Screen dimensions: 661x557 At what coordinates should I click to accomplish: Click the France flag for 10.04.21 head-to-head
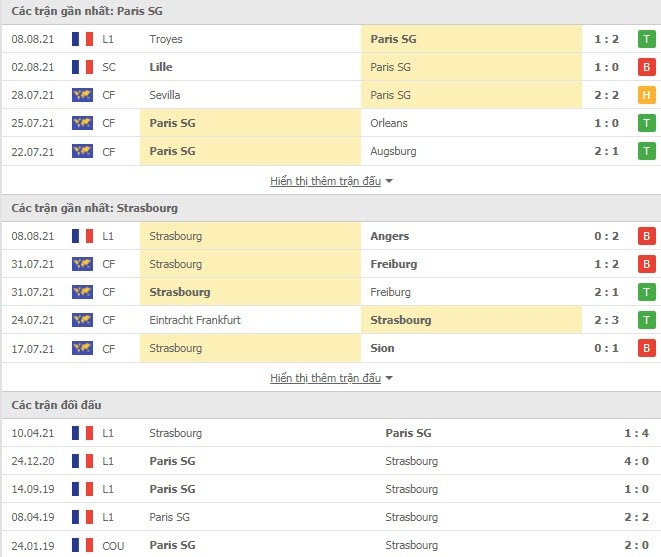[x=82, y=433]
